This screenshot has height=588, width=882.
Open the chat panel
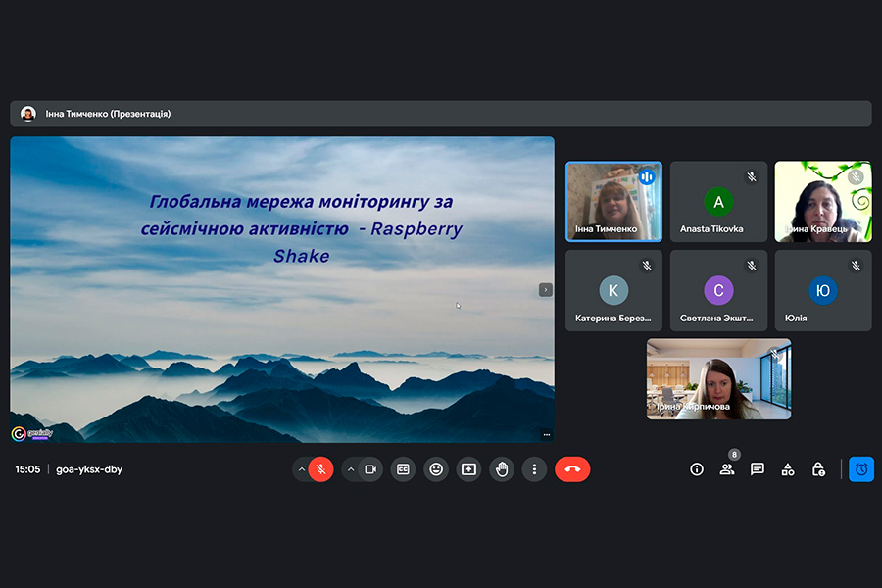pos(758,469)
